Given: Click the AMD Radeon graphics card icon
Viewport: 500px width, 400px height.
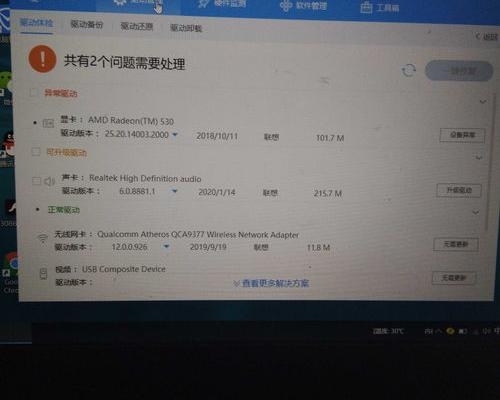Looking at the screenshot, I should [48, 123].
